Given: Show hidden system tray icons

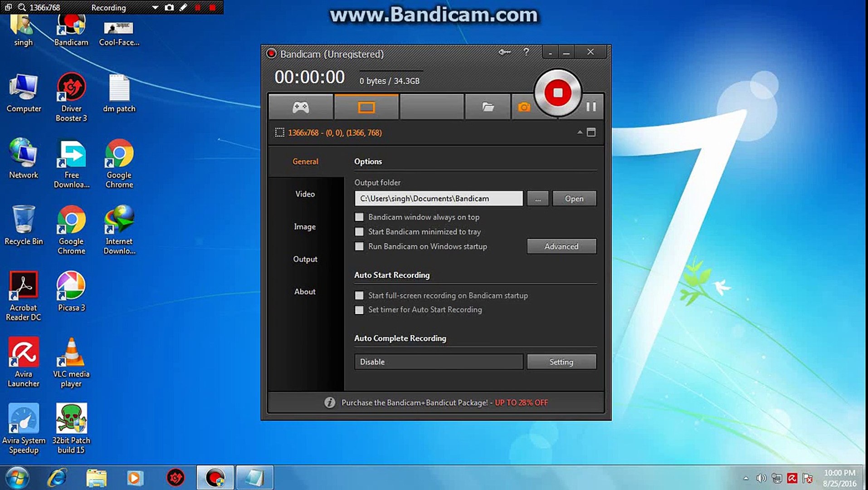Looking at the screenshot, I should [746, 478].
